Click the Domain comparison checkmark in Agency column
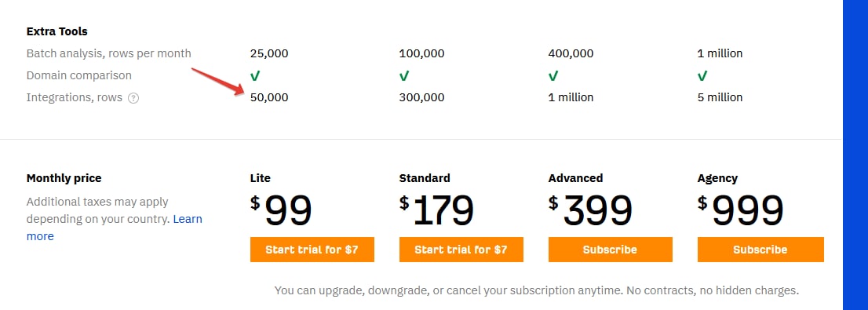Image resolution: width=868 pixels, height=310 pixels. point(702,76)
